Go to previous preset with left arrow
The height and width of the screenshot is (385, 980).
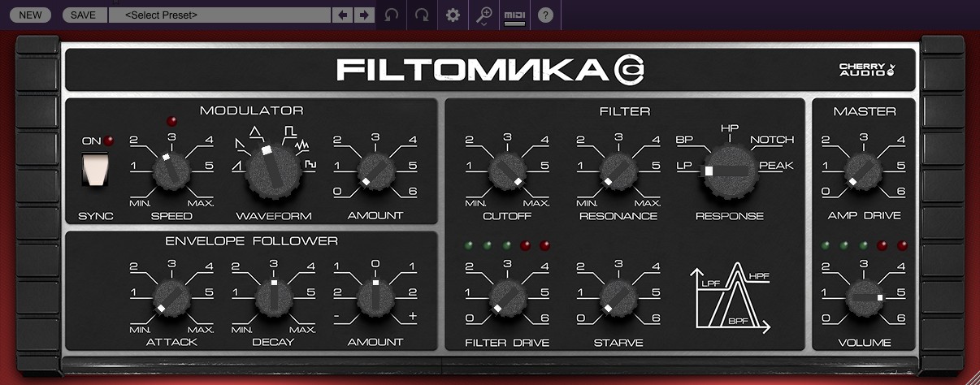tap(345, 15)
